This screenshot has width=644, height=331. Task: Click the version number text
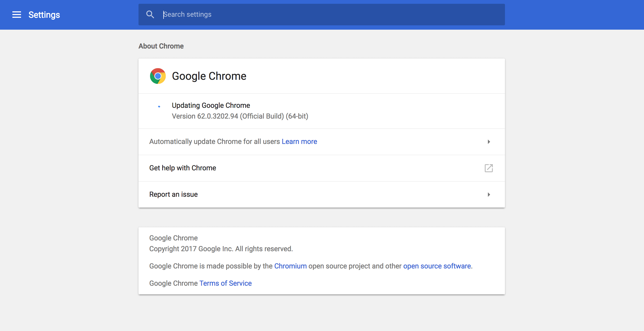click(x=240, y=116)
